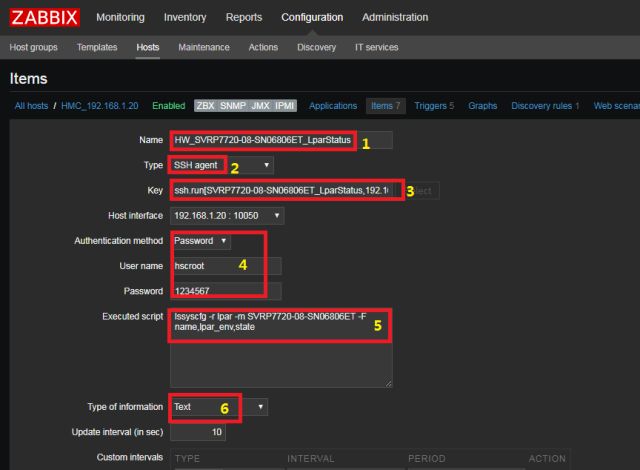This screenshot has height=470, width=640.
Task: Click the Host interface label
Action: pos(135,215)
